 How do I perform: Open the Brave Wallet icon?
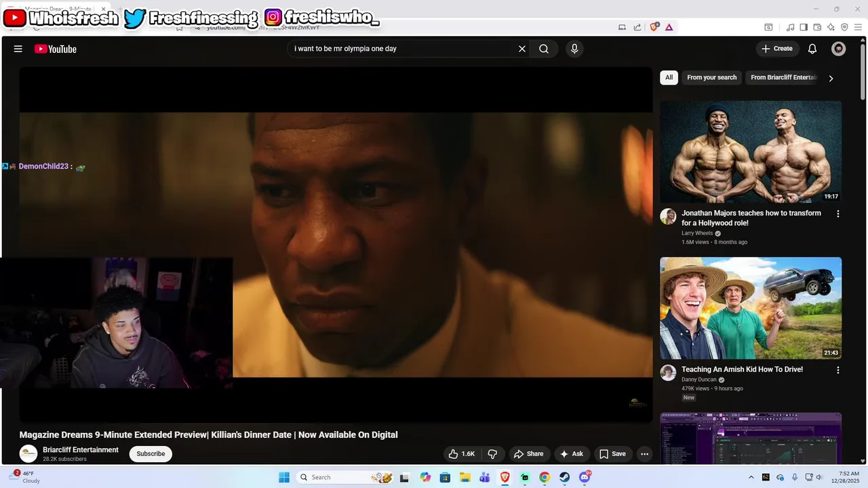coord(817,27)
